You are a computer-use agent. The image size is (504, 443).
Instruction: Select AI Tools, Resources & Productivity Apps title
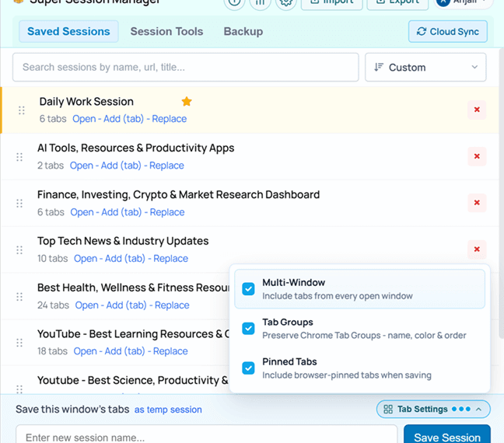pos(135,148)
